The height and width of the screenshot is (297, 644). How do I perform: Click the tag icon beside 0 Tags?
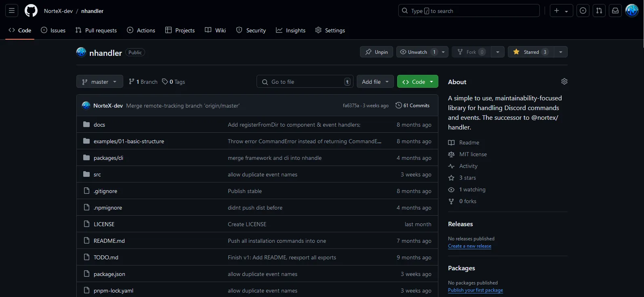coord(165,81)
